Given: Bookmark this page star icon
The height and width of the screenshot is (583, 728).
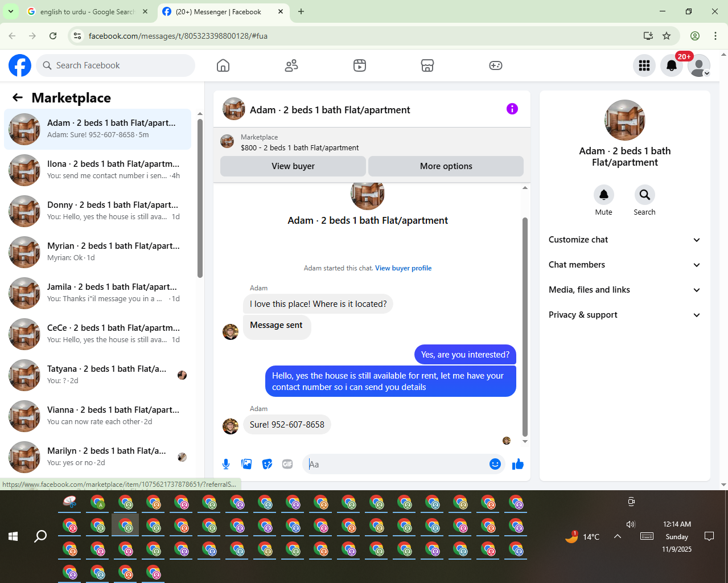Looking at the screenshot, I should coord(667,36).
